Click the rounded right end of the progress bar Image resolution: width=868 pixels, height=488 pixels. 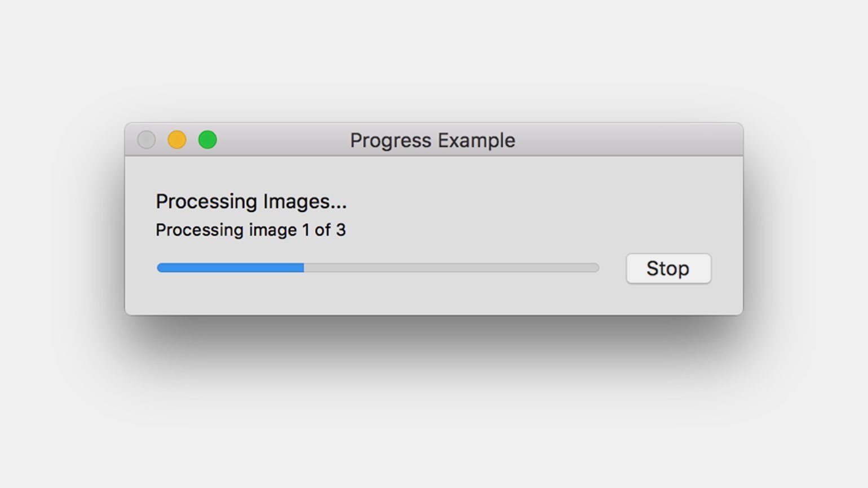coord(595,268)
